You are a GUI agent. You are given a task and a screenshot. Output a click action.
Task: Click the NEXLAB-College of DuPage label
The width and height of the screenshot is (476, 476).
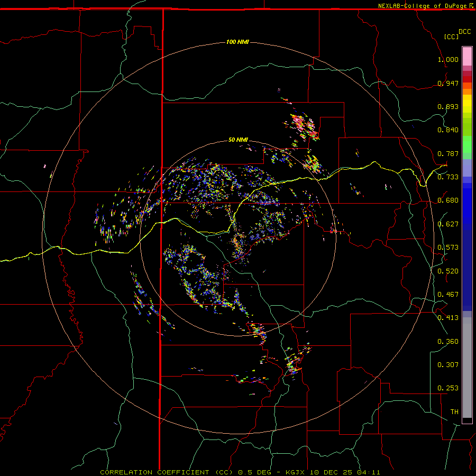422,6
